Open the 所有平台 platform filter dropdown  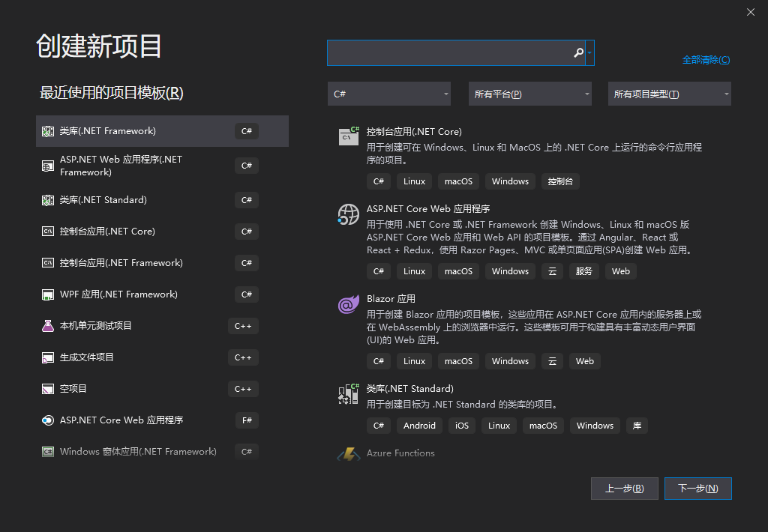[x=530, y=94]
